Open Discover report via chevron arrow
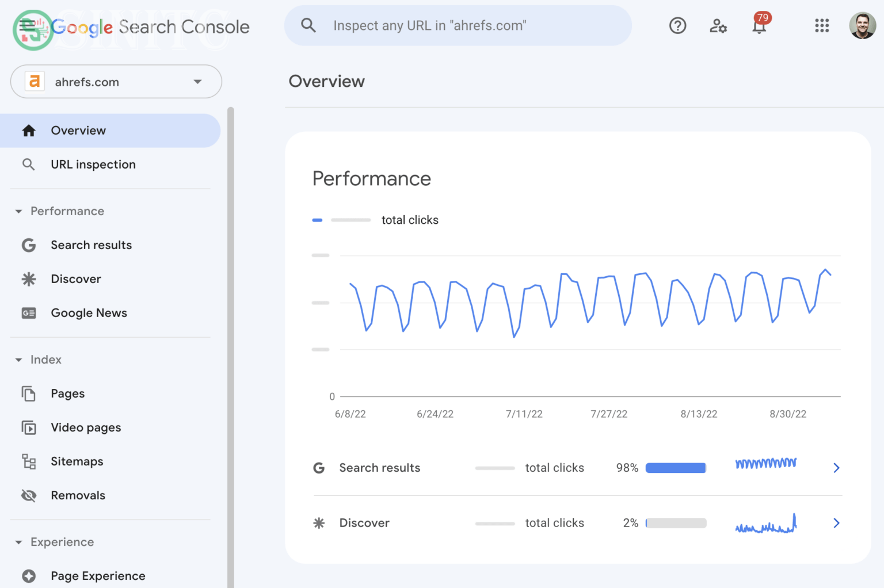 (836, 523)
